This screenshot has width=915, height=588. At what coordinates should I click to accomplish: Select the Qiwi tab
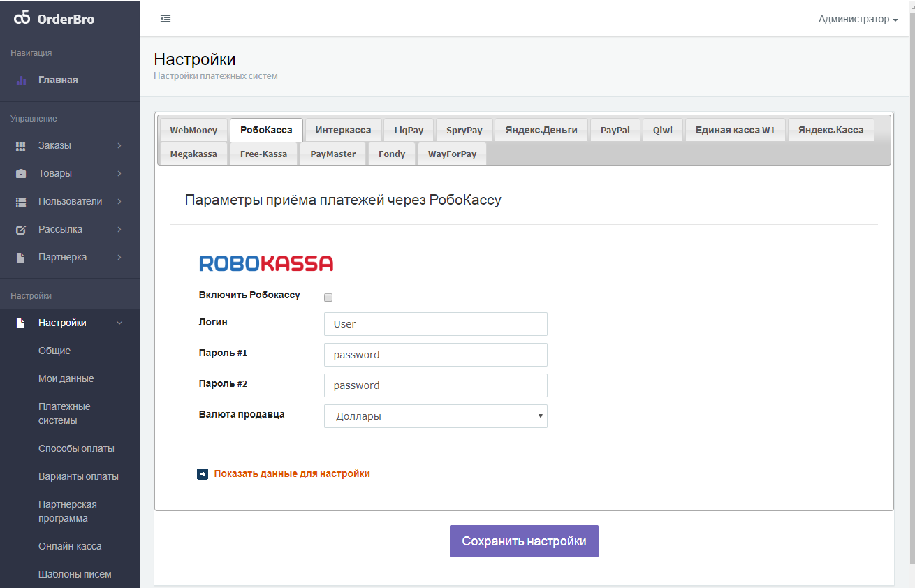pyautogui.click(x=663, y=130)
